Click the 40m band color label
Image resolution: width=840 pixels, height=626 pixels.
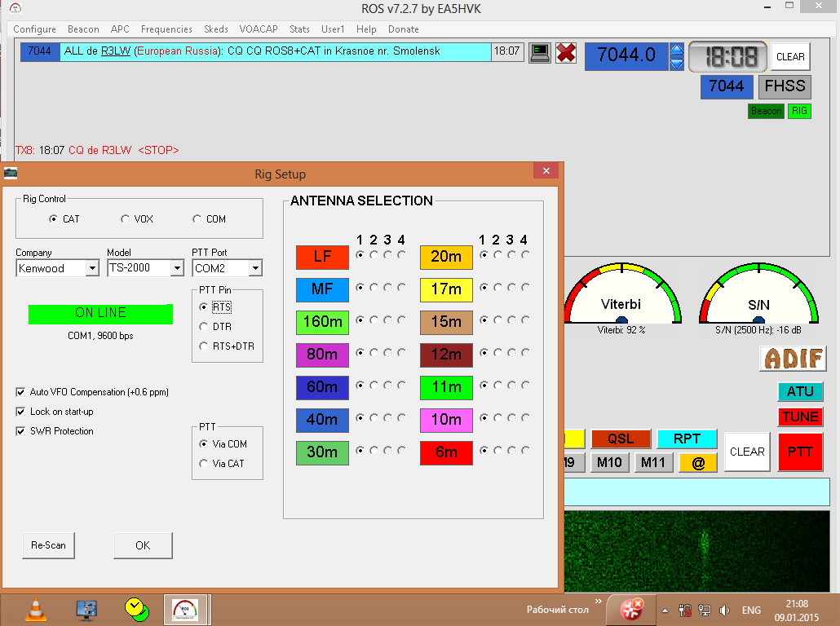322,420
